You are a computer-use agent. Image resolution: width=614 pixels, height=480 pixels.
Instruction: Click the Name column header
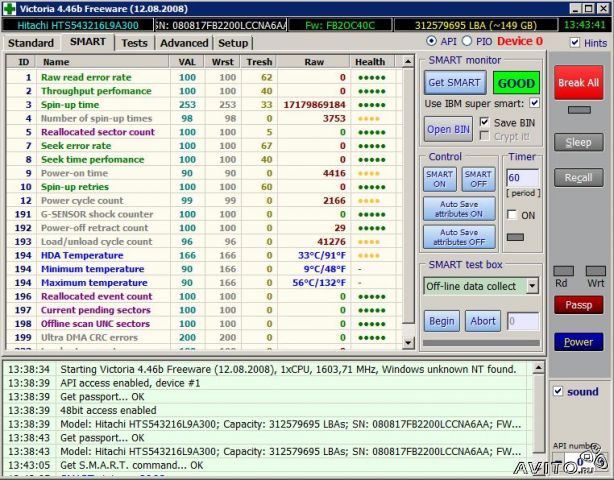coord(103,62)
